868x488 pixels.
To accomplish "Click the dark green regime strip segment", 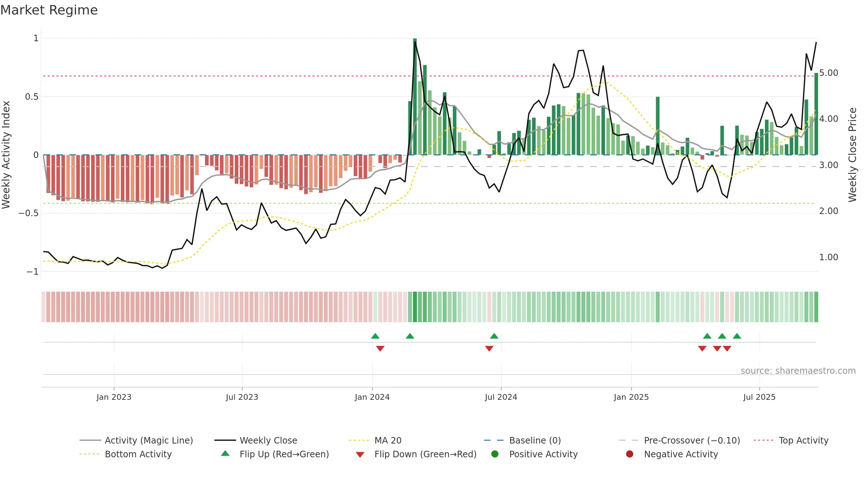I will click(x=415, y=307).
